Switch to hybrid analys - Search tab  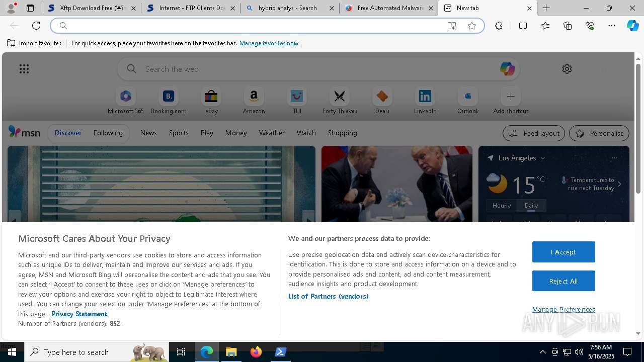pos(289,8)
